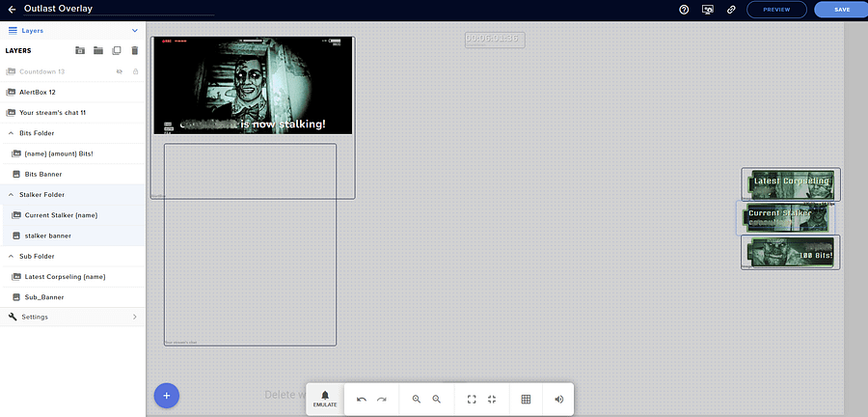Click the stalker banner image layer icon

pos(16,236)
